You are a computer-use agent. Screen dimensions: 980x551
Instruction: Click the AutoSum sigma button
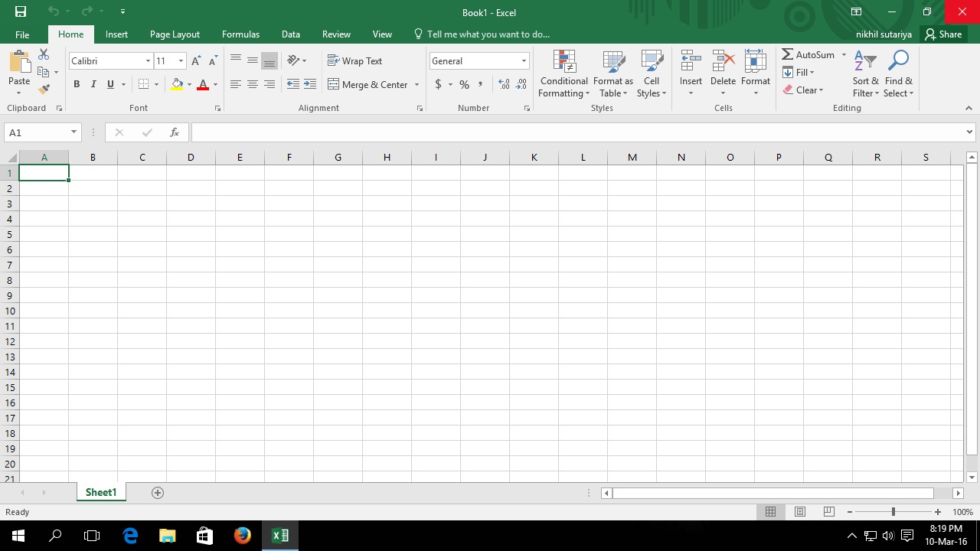tap(808, 55)
